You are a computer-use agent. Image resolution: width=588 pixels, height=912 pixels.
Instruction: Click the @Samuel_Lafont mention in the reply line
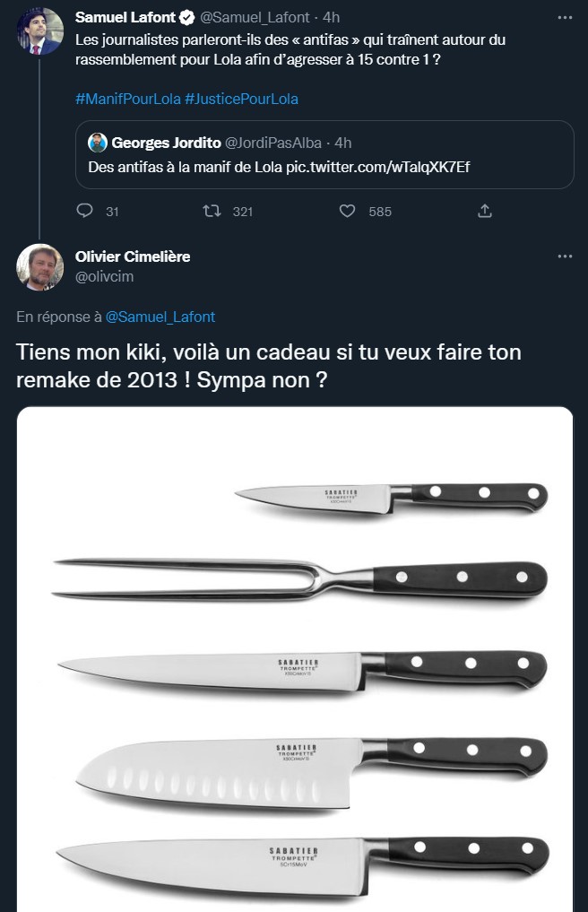[x=160, y=317]
